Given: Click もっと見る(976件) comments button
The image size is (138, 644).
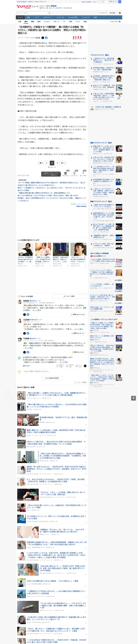Looking at the screenshot, I should click(x=52, y=378).
